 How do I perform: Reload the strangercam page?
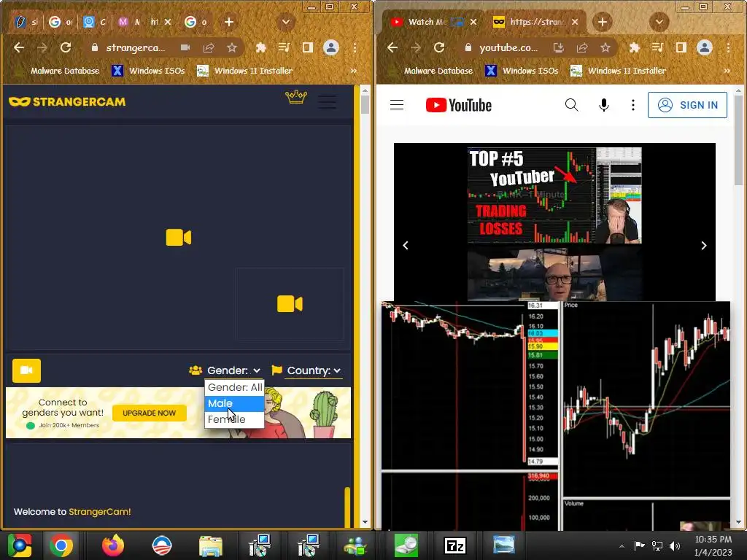click(66, 47)
